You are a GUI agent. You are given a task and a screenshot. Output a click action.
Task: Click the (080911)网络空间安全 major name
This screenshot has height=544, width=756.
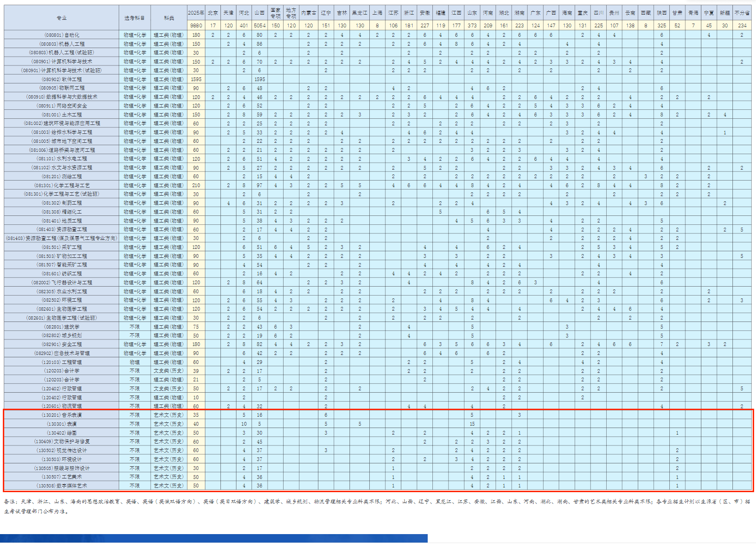tap(62, 106)
